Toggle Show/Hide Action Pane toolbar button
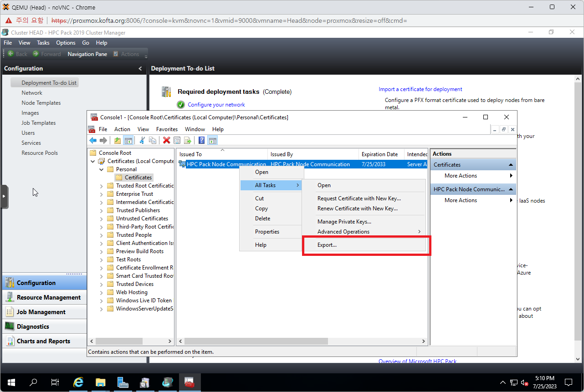 (212, 141)
